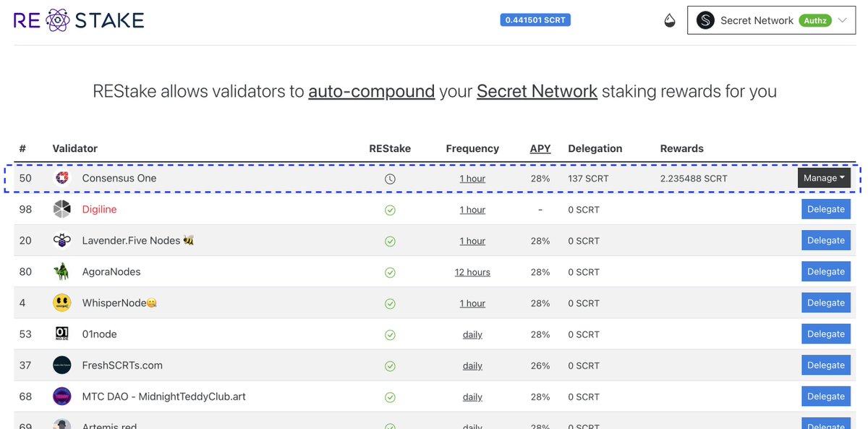Screen dimensions: 868x429
Task: Click the daily frequency for FreshSCRTs.com
Action: click(x=472, y=365)
